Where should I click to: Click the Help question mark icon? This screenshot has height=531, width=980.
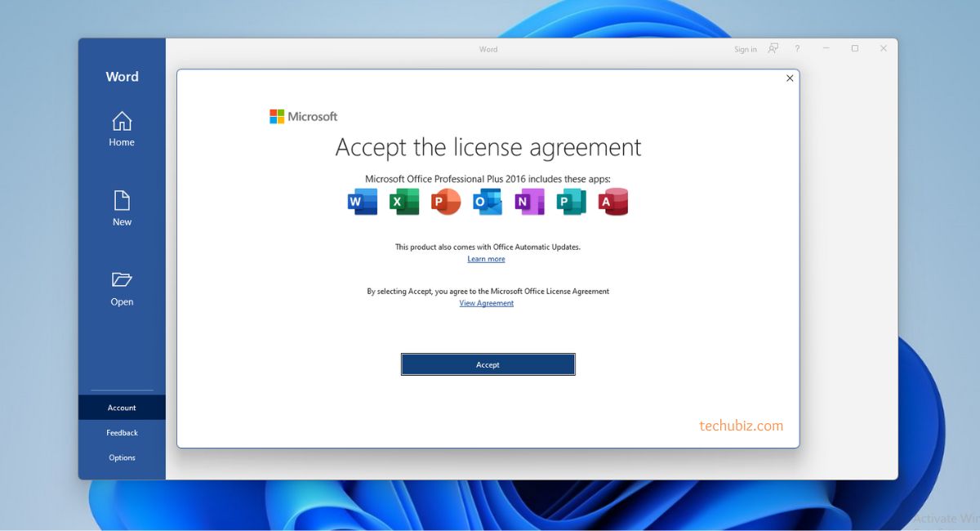797,49
